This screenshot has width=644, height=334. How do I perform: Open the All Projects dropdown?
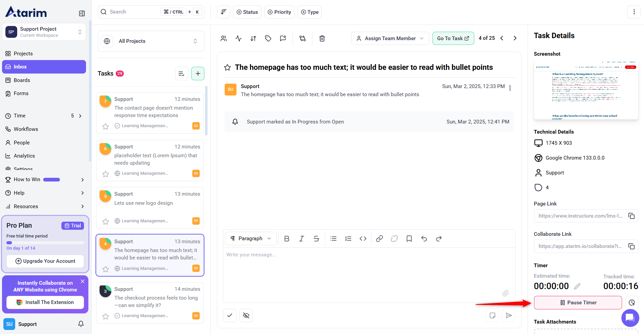coord(151,41)
